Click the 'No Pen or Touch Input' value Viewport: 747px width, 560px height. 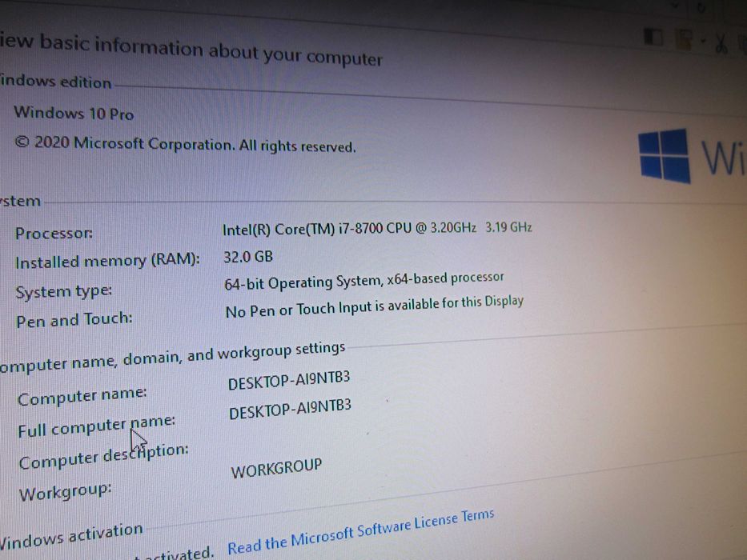click(x=375, y=308)
